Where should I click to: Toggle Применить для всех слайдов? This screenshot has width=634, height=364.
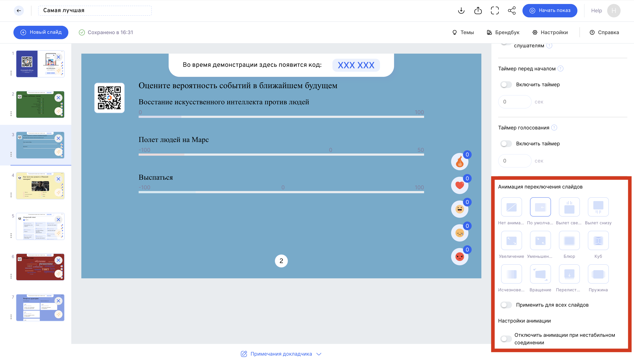pos(506,305)
